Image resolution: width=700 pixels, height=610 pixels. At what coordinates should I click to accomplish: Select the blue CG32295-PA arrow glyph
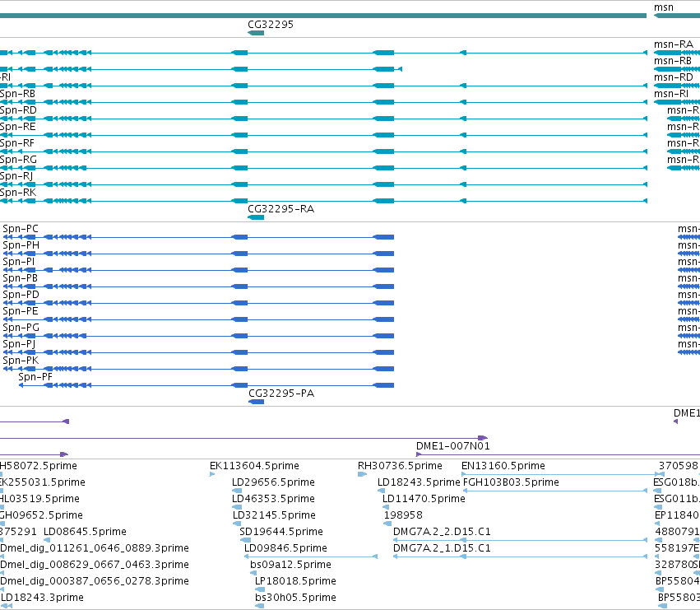pos(257,403)
